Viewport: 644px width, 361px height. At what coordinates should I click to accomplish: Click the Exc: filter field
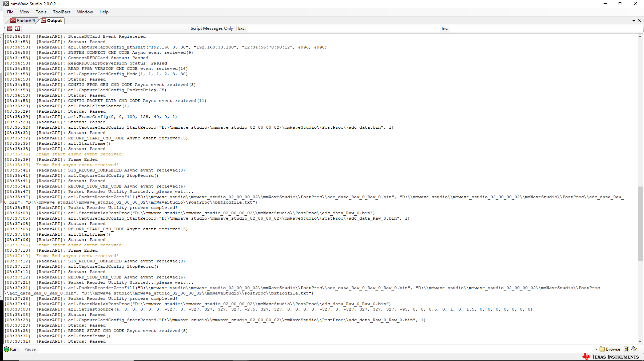click(x=343, y=28)
